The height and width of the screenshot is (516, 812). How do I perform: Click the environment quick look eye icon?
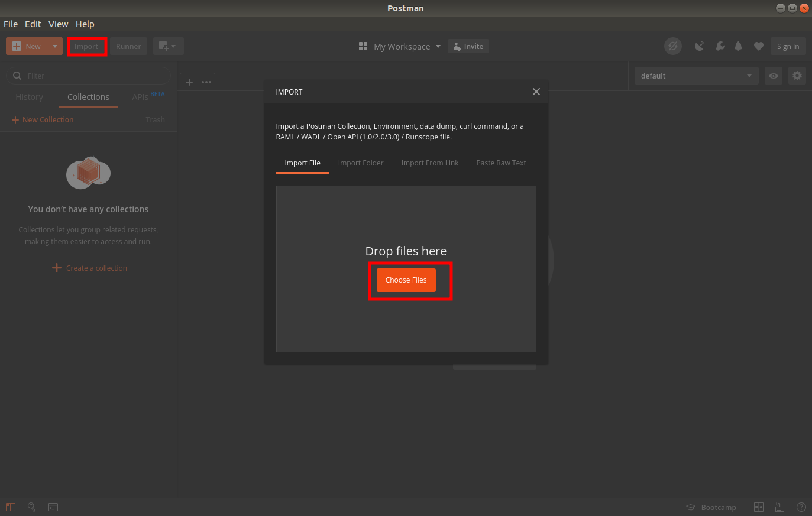pos(774,76)
